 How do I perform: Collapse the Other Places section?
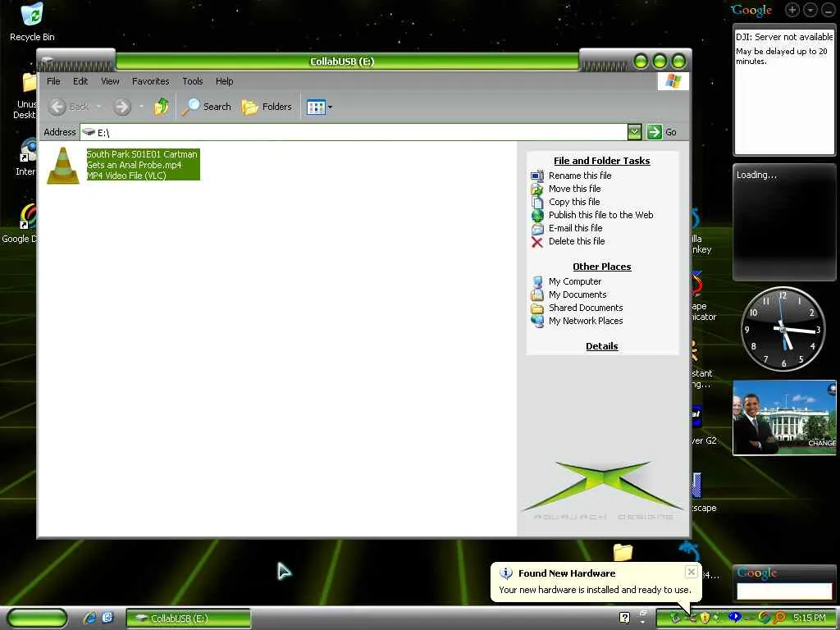tap(601, 267)
